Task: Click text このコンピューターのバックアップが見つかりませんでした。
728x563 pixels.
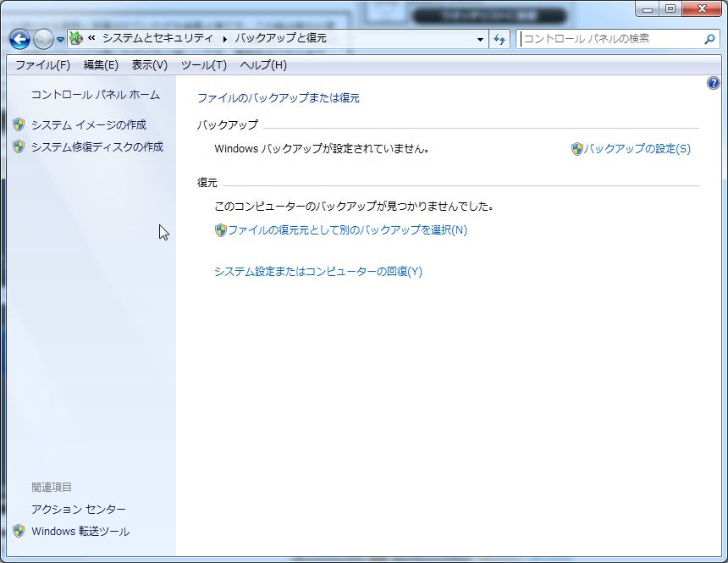Action: [353, 207]
